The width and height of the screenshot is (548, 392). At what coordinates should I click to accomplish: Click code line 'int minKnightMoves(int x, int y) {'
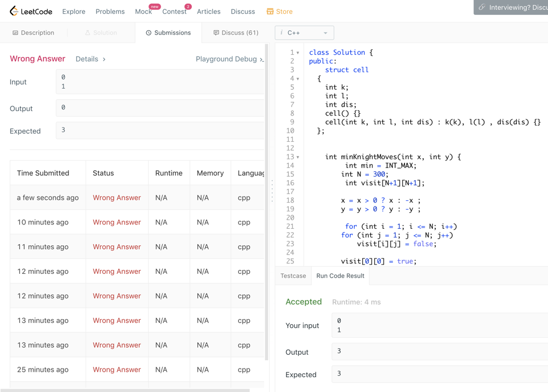pyautogui.click(x=393, y=157)
